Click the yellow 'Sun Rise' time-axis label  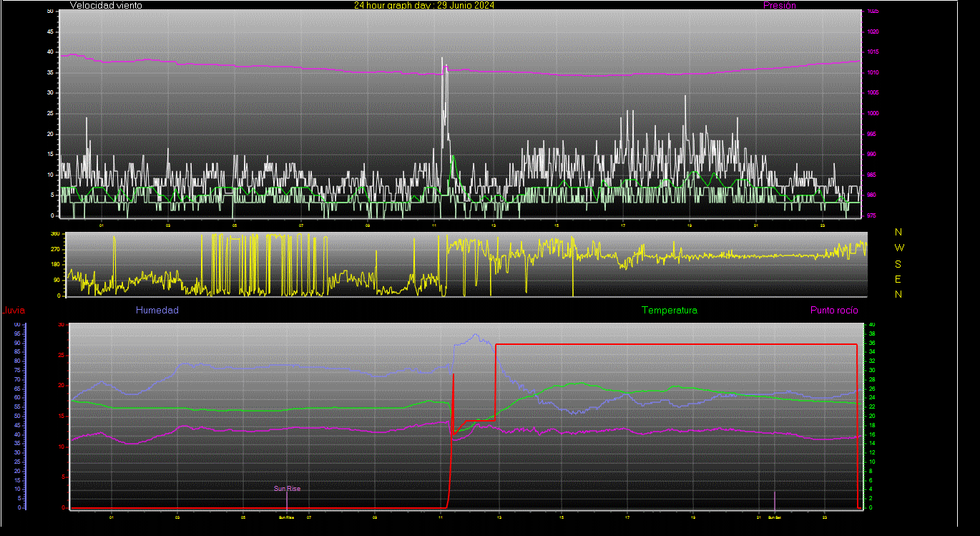click(286, 517)
